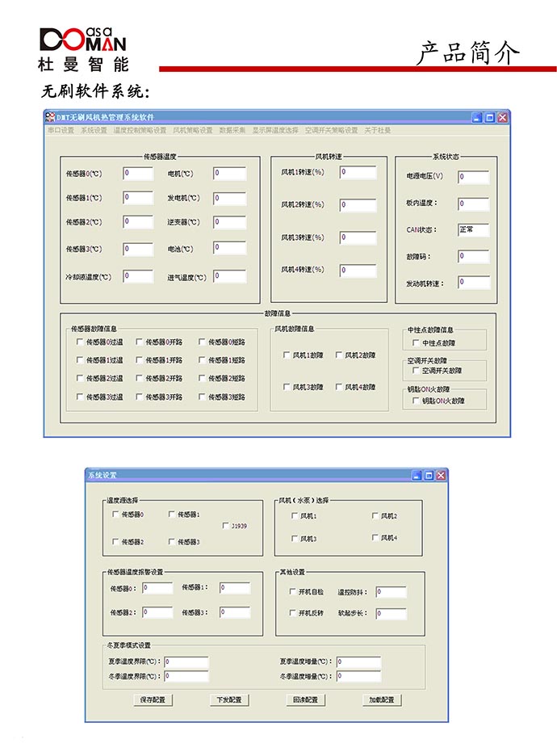Tick the 传感器2短路 checkbox
Viewport: 557px width, 756px height.
(x=202, y=378)
